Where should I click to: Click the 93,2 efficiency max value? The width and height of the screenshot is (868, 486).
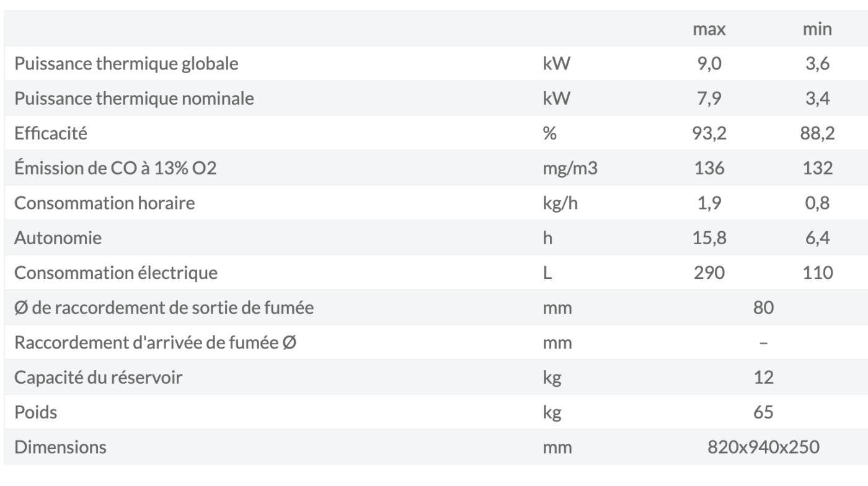709,133
